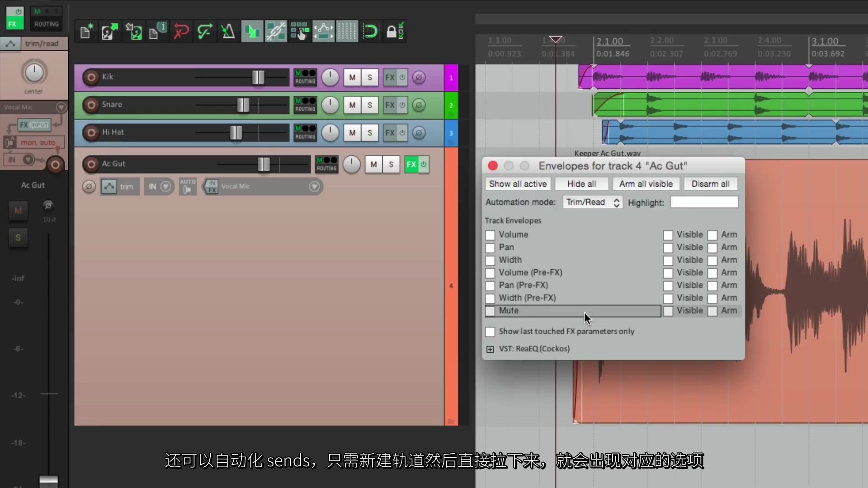The height and width of the screenshot is (488, 868).
Task: Click the Redo icon in the toolbar
Action: 205,31
